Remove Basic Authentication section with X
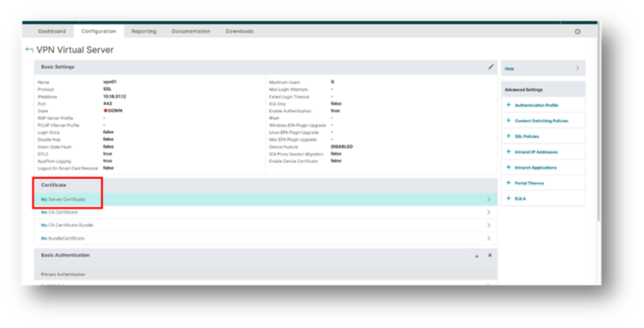 (x=490, y=255)
